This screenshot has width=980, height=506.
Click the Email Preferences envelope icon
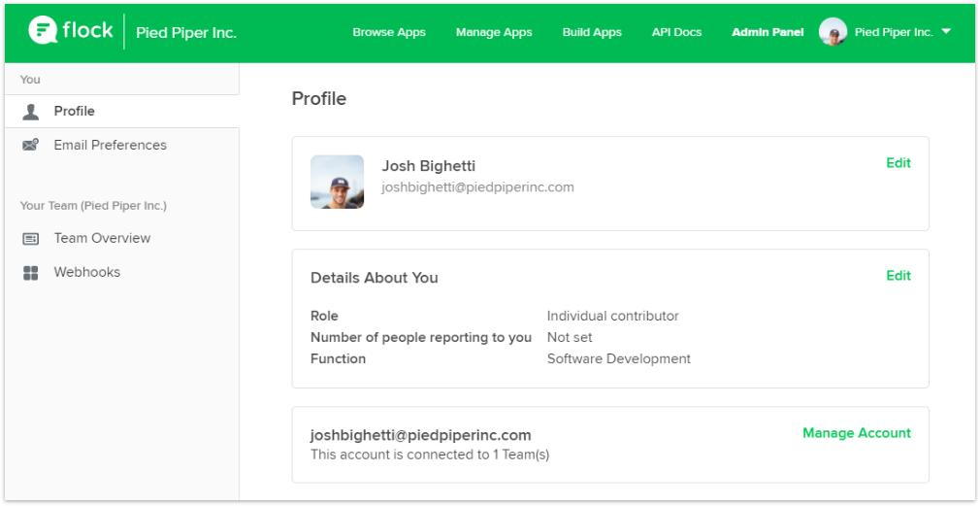(x=31, y=145)
